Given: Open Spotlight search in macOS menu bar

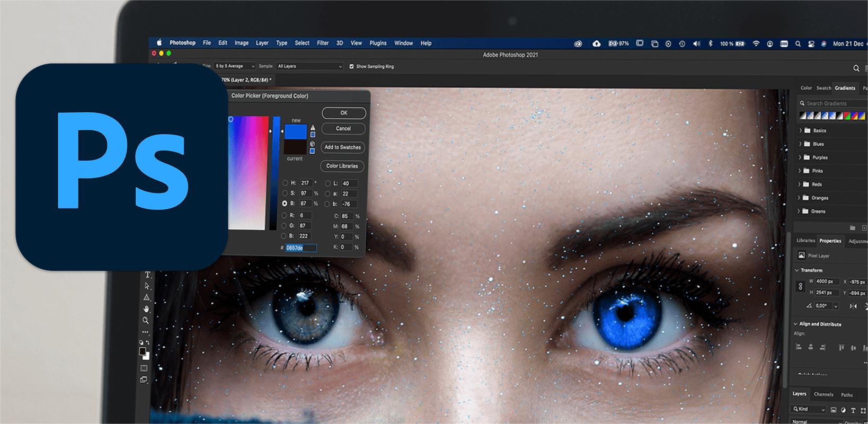Looking at the screenshot, I should click(x=798, y=44).
